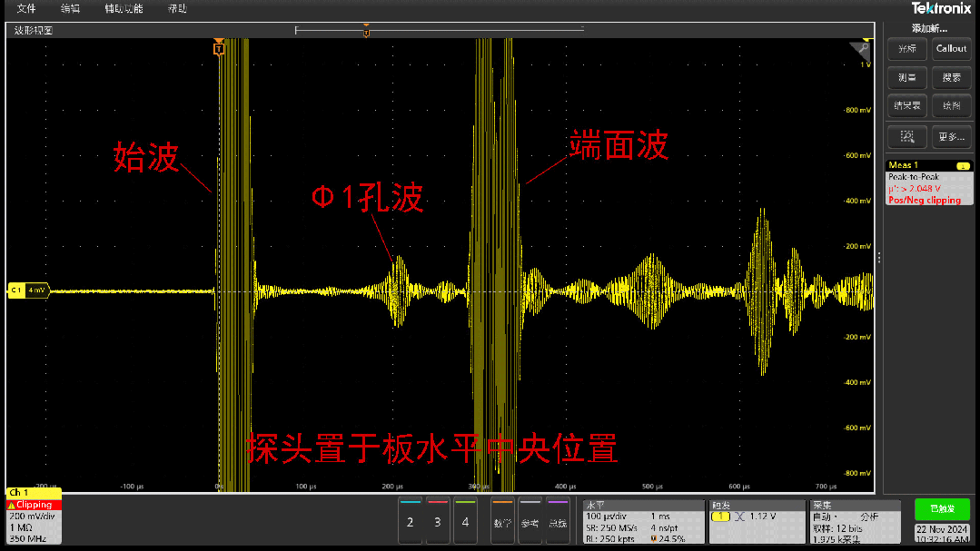Click the Callout button

coord(951,49)
